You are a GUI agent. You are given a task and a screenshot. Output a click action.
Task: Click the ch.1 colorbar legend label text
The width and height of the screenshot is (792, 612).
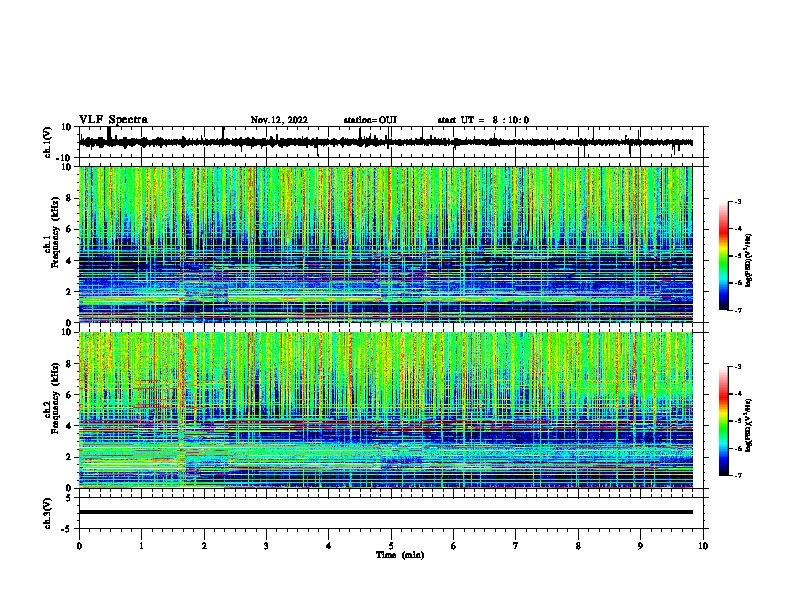[749, 260]
